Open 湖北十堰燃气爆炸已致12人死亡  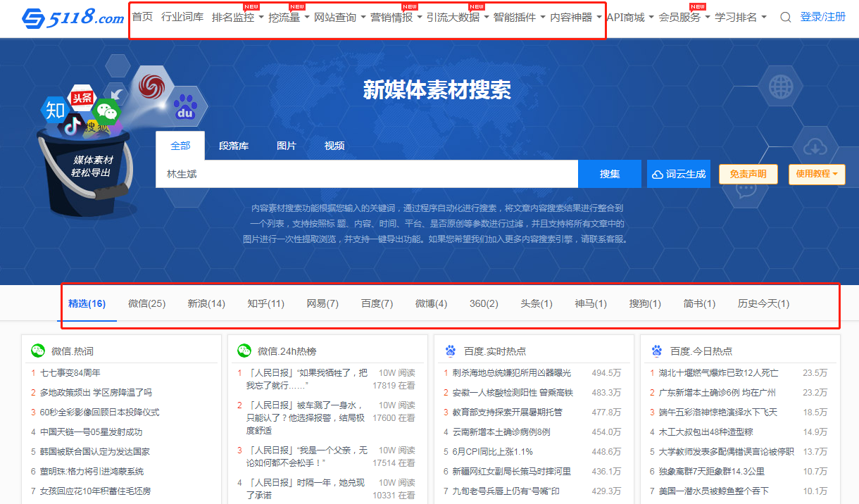click(719, 372)
